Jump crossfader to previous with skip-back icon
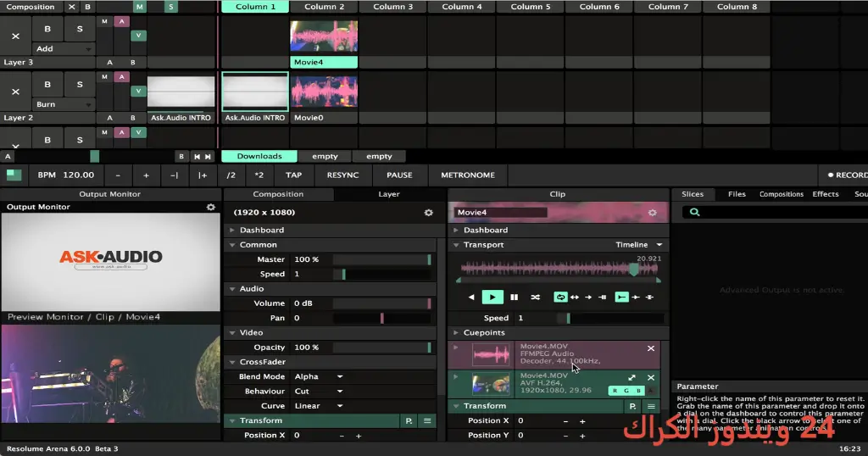The image size is (868, 456). [x=197, y=157]
